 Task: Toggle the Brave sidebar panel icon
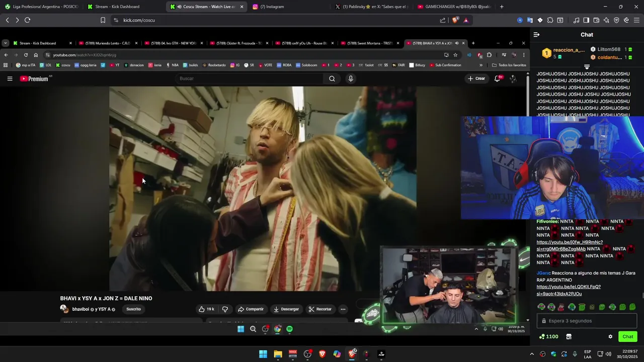586,20
